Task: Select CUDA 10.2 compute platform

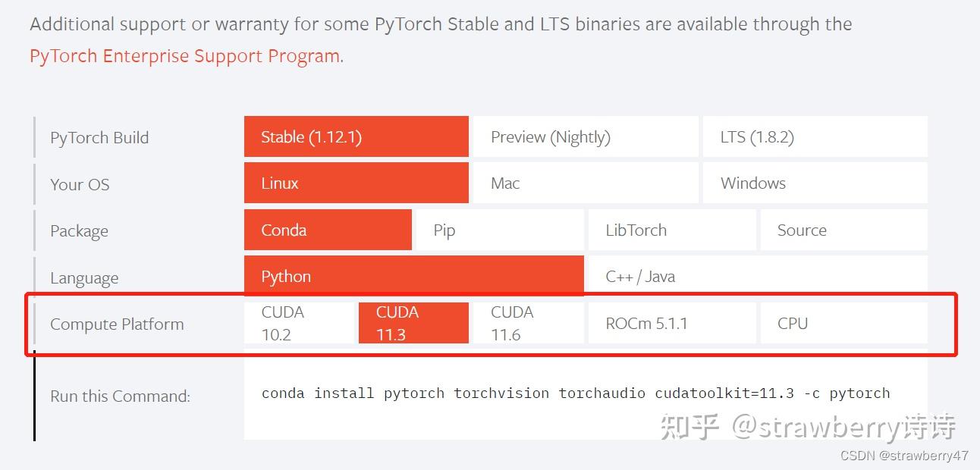Action: pos(299,322)
